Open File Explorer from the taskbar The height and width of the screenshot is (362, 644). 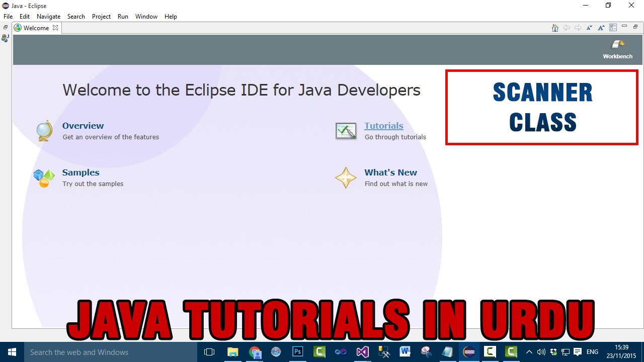coord(232,352)
